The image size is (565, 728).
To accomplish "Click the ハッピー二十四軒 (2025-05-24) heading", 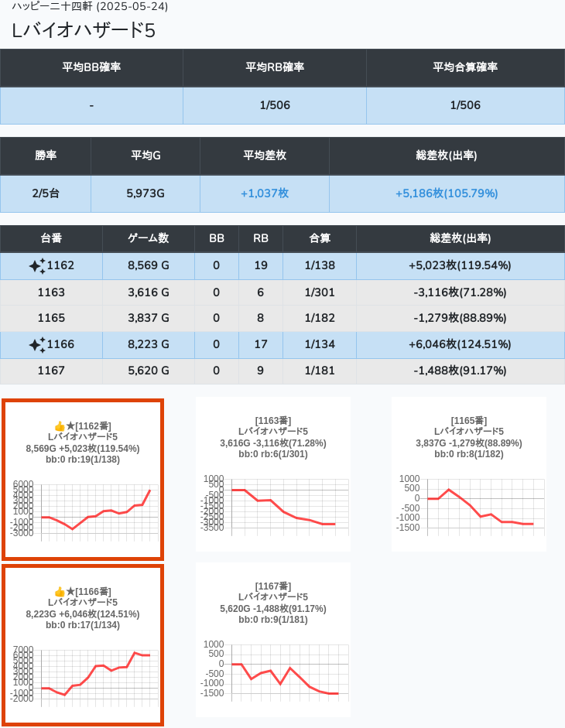I will 90,6.
